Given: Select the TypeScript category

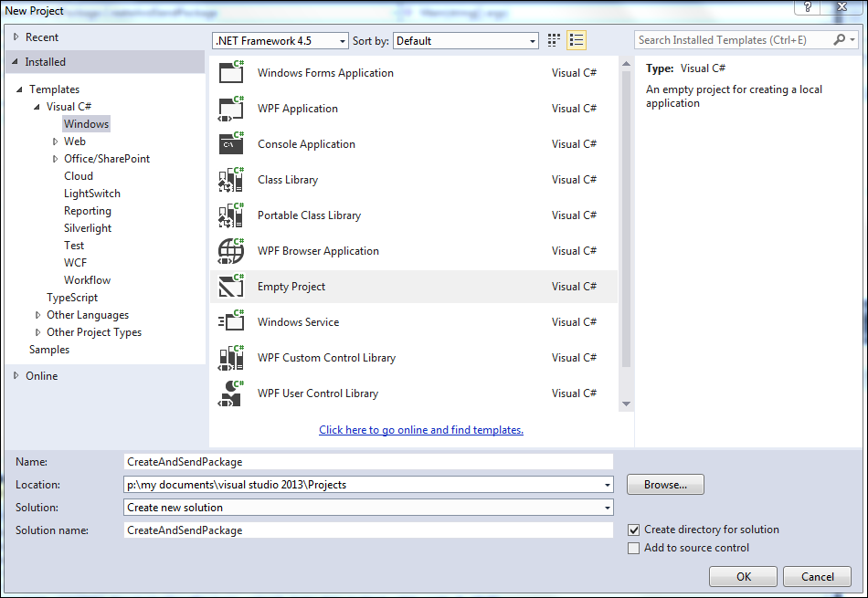Looking at the screenshot, I should [x=72, y=298].
